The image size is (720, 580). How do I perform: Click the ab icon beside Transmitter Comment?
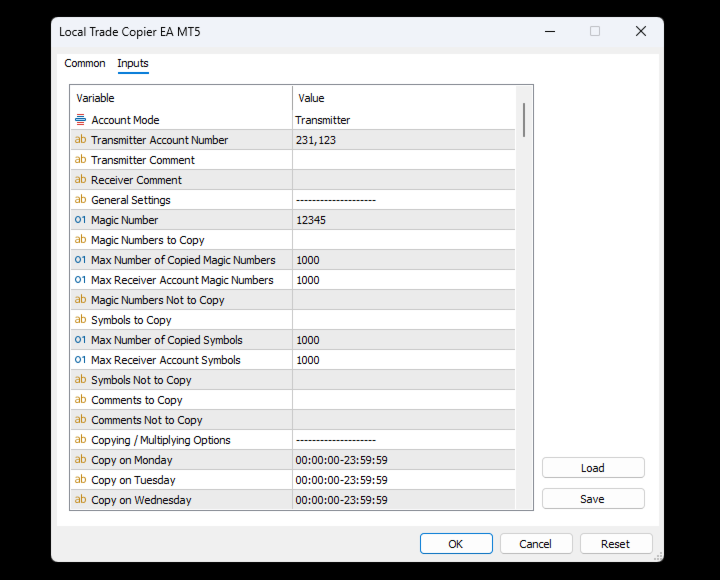pyautogui.click(x=80, y=160)
